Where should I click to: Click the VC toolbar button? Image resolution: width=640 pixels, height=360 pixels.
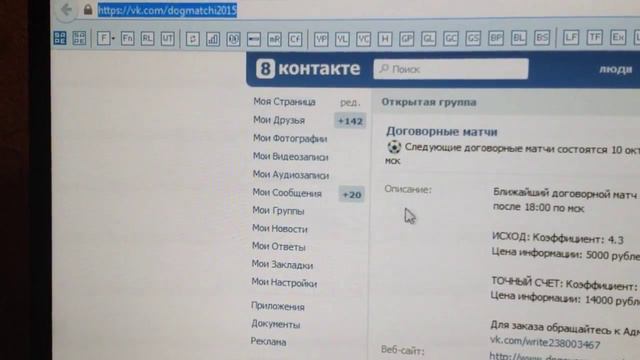pyautogui.click(x=363, y=39)
